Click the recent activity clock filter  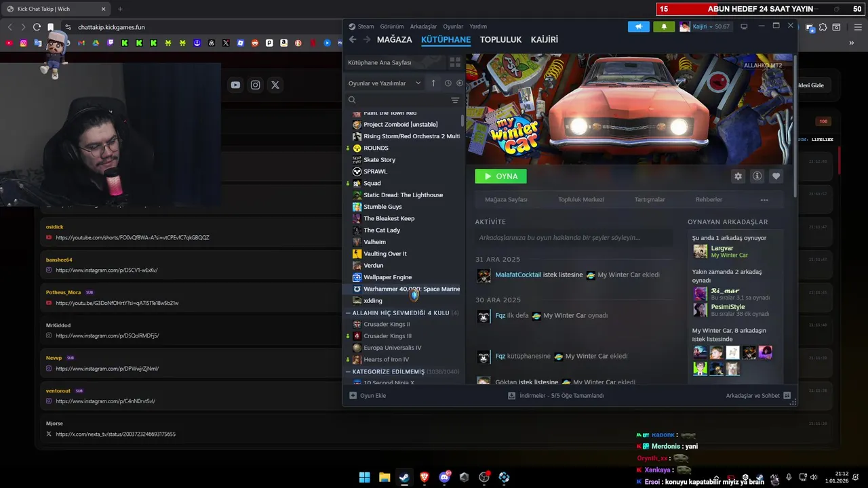448,83
